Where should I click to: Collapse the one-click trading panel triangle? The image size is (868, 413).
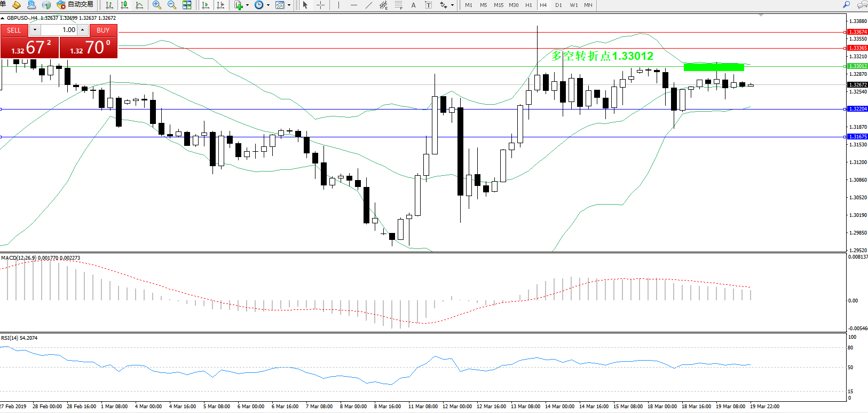[x=3, y=18]
